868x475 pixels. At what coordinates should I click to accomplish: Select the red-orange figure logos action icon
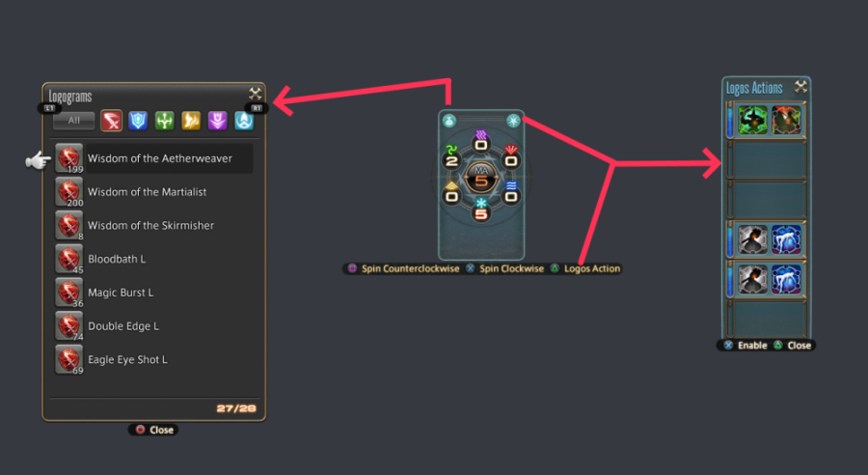tap(786, 121)
